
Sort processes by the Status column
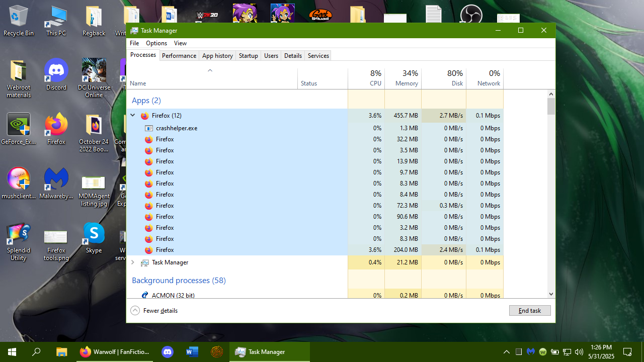[x=323, y=78]
